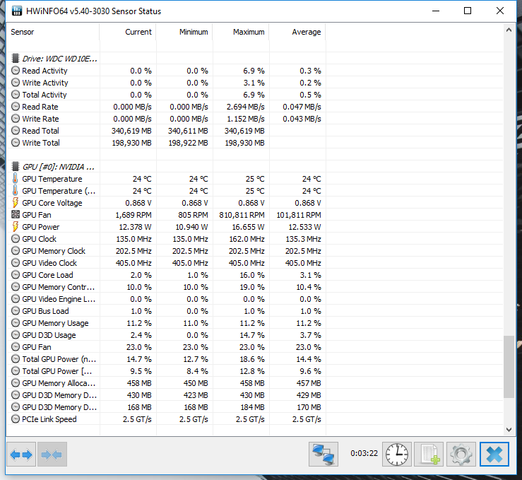Screen dimensions: 522x480
Task: Click the 0.047 MB/s average value
Action: point(302,107)
